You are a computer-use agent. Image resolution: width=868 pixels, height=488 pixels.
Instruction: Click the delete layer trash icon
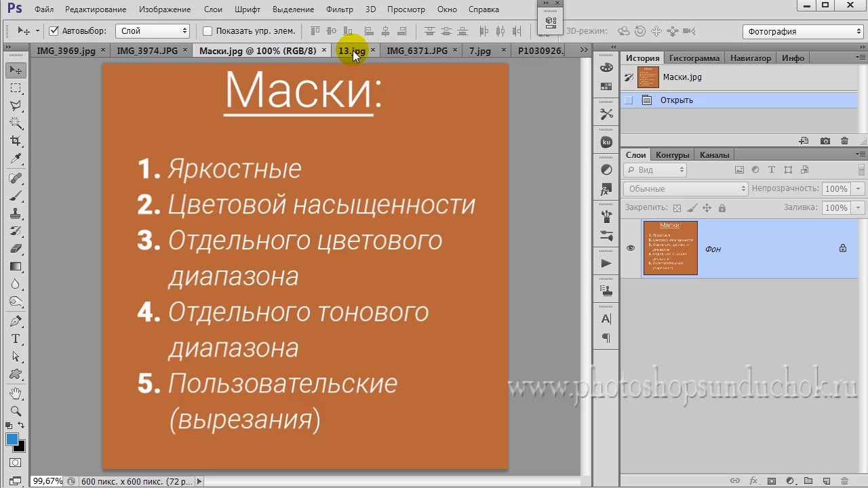pos(844,481)
